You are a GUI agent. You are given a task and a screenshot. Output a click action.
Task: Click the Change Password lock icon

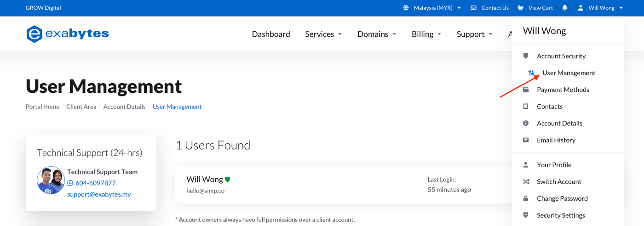526,198
